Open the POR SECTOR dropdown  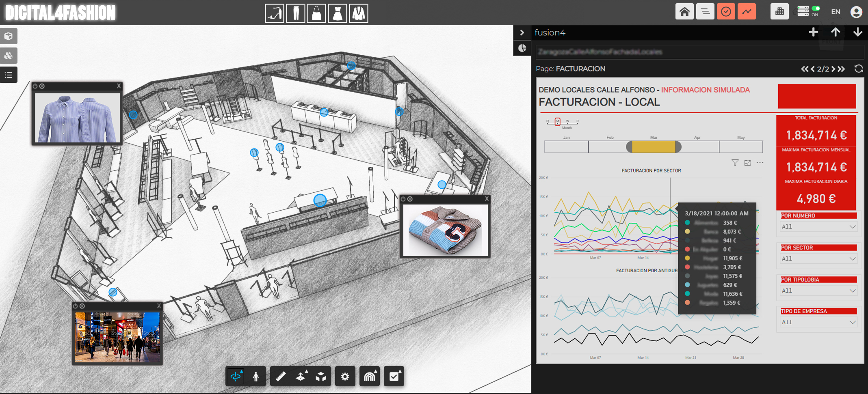(x=818, y=258)
